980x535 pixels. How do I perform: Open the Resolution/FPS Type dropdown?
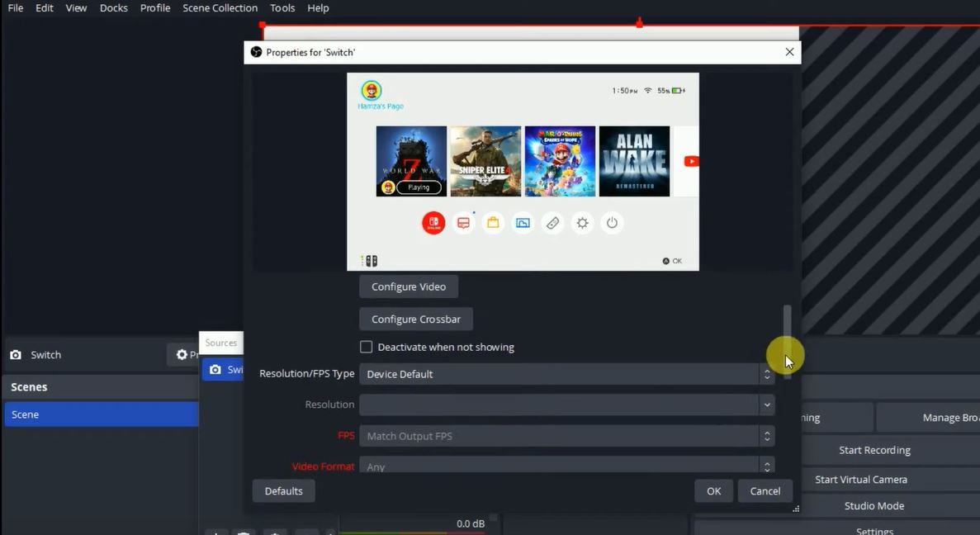(x=567, y=374)
